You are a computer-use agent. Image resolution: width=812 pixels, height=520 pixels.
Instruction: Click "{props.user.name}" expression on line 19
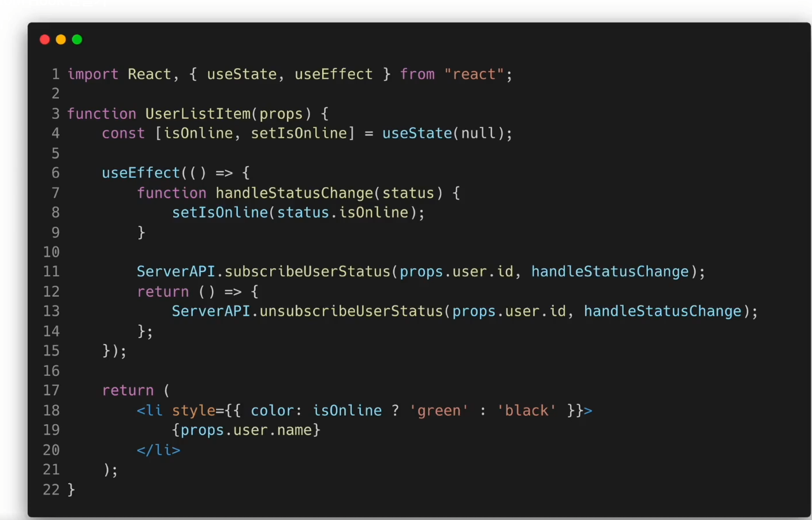tap(246, 430)
